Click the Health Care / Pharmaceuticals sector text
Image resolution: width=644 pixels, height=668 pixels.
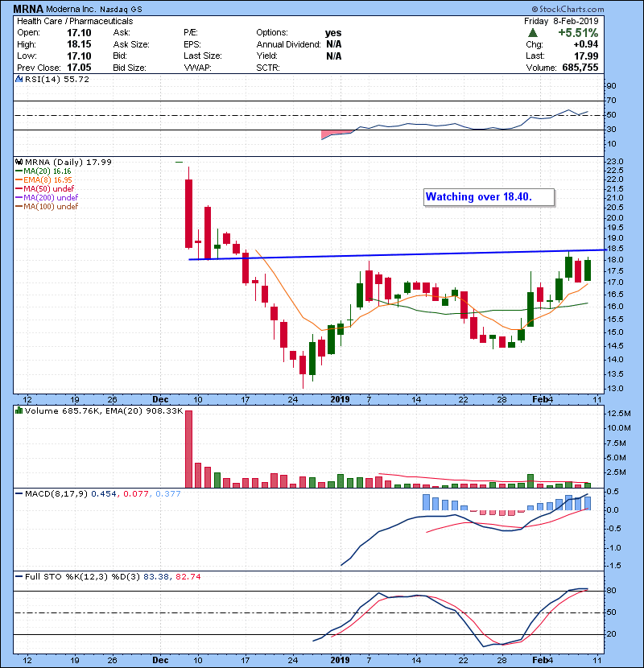pos(75,21)
